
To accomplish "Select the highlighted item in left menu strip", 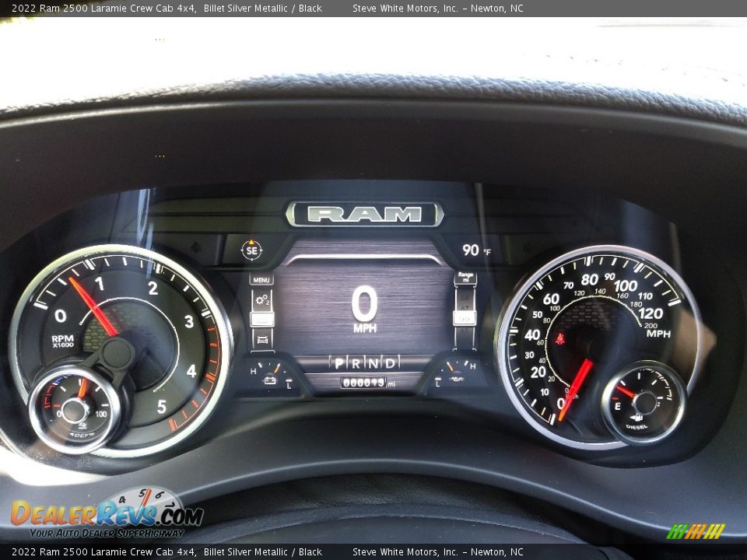I will (x=262, y=319).
